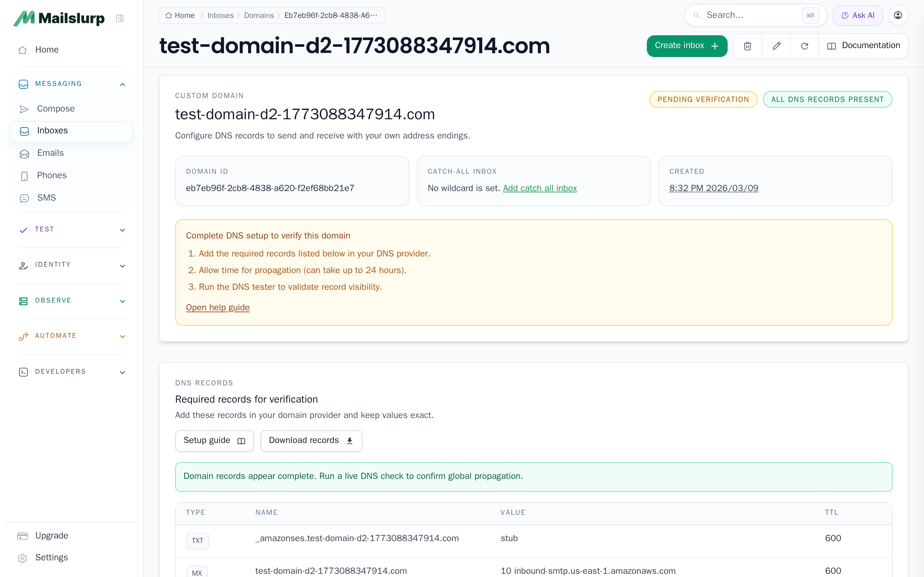Select Inboxes in the sidebar
924x577 pixels.
pos(53,130)
